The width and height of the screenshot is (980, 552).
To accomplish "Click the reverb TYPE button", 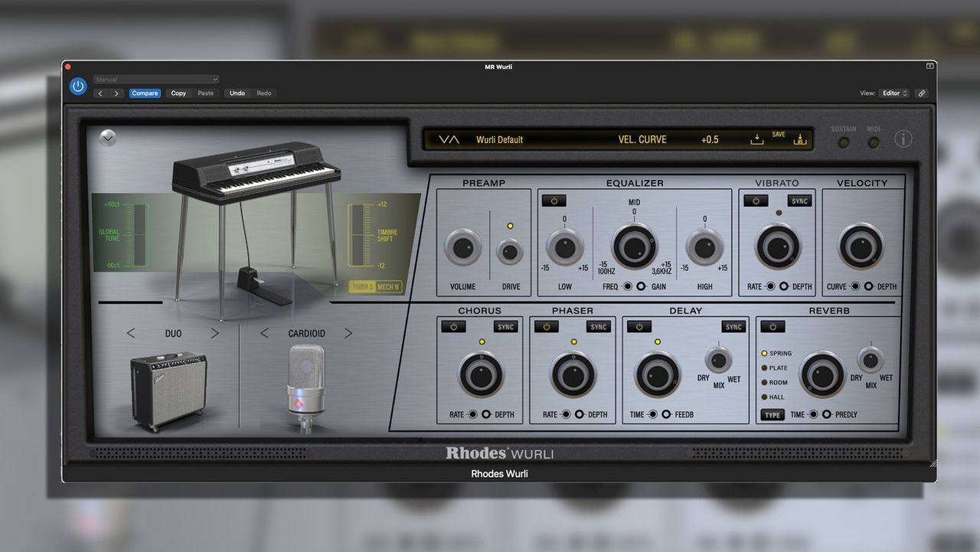I will (x=773, y=415).
